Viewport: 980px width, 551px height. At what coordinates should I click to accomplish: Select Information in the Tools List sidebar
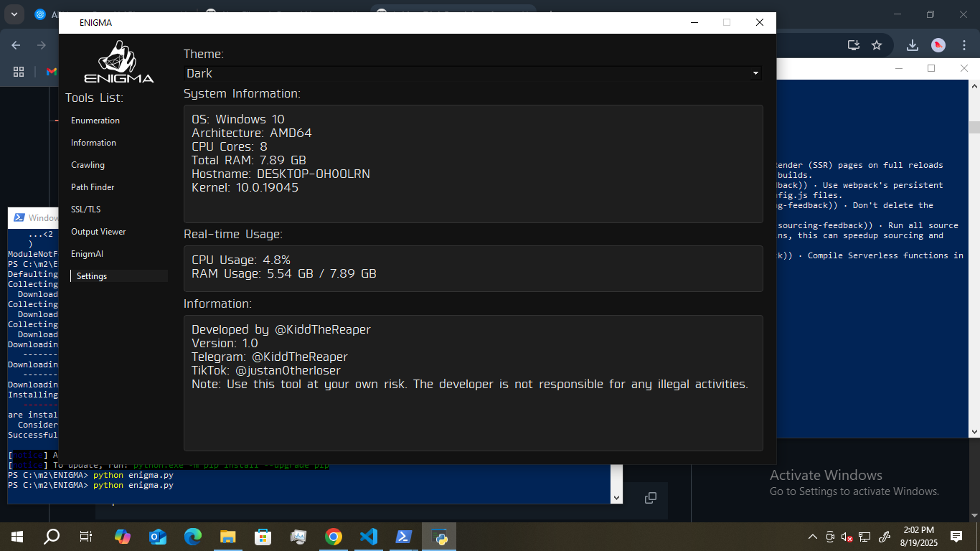(93, 143)
